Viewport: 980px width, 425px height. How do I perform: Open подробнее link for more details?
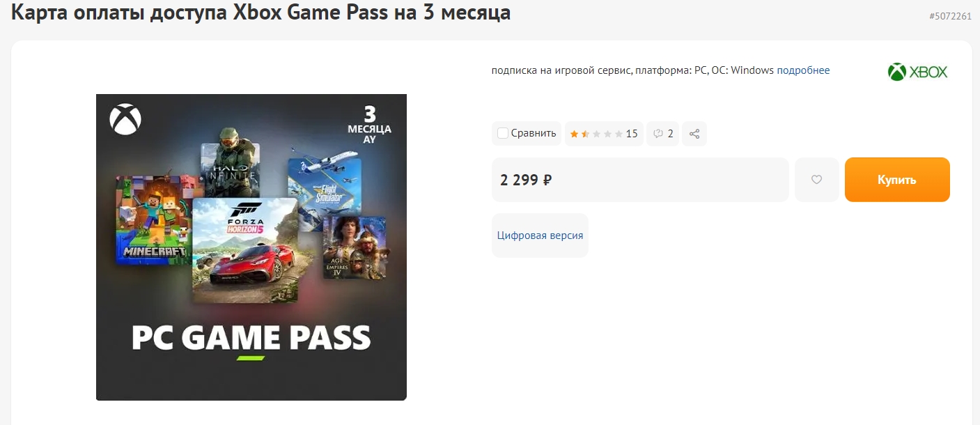803,70
